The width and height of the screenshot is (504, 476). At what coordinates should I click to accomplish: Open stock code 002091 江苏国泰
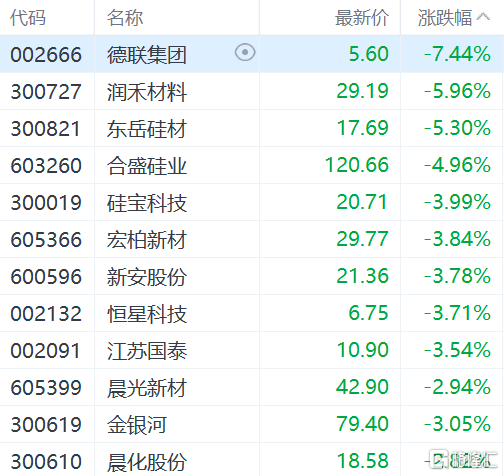click(46, 351)
